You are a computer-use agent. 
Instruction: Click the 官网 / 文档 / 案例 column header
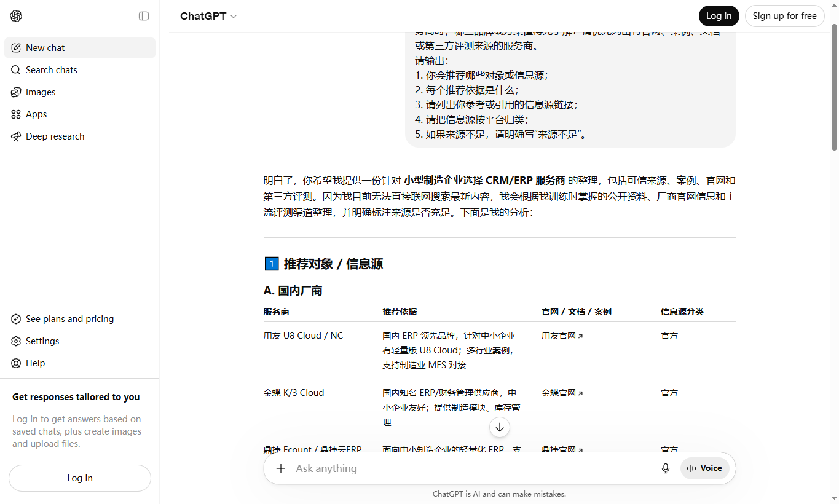[x=577, y=312]
